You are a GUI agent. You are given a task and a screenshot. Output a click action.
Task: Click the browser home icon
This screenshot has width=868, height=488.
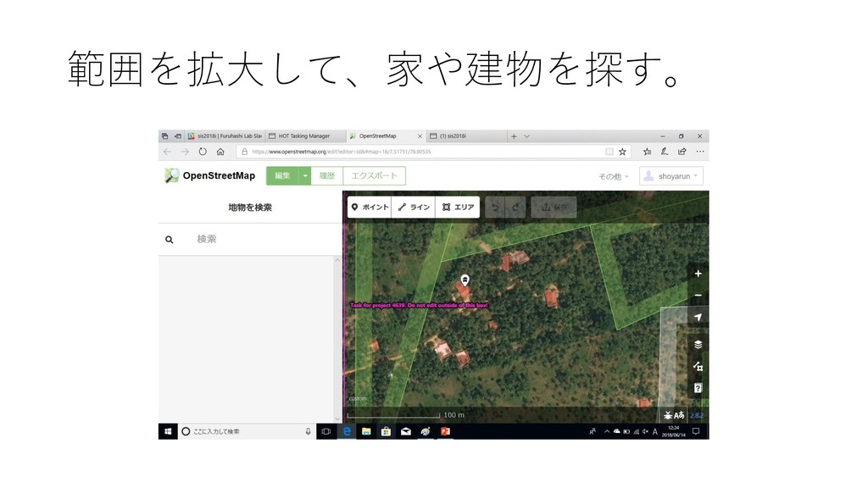[220, 152]
